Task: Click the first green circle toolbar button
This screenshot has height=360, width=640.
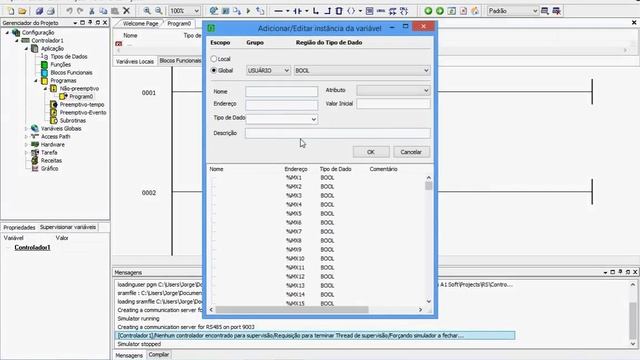Action: (428, 11)
